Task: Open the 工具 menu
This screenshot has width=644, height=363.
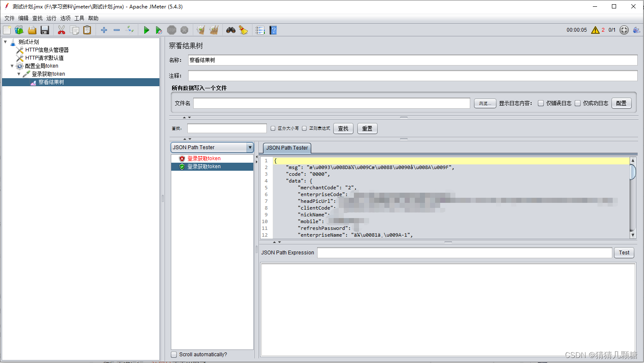Action: 79,18
